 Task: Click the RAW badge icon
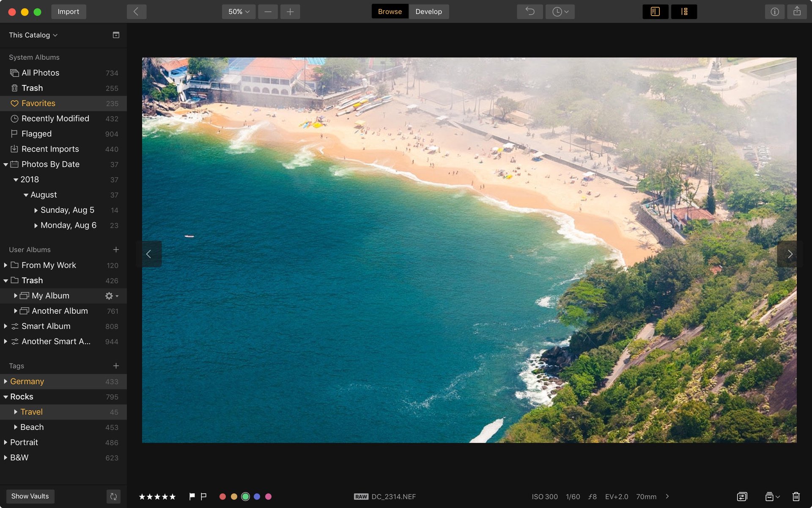pyautogui.click(x=361, y=497)
